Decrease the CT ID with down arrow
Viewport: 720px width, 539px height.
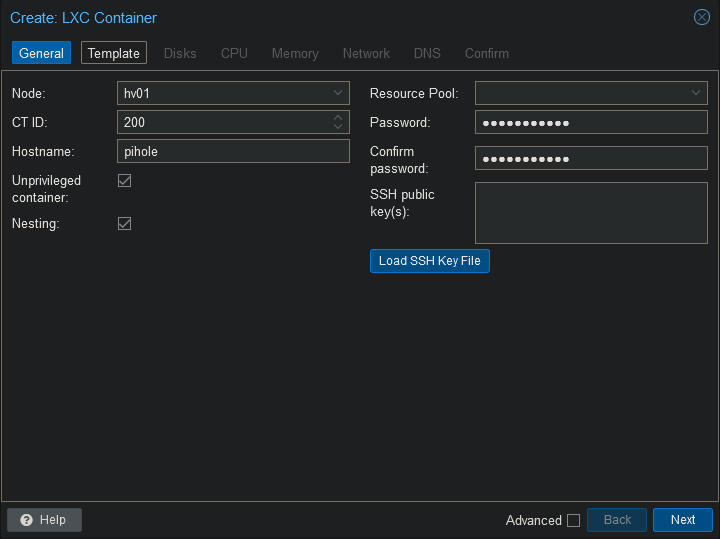pos(338,127)
